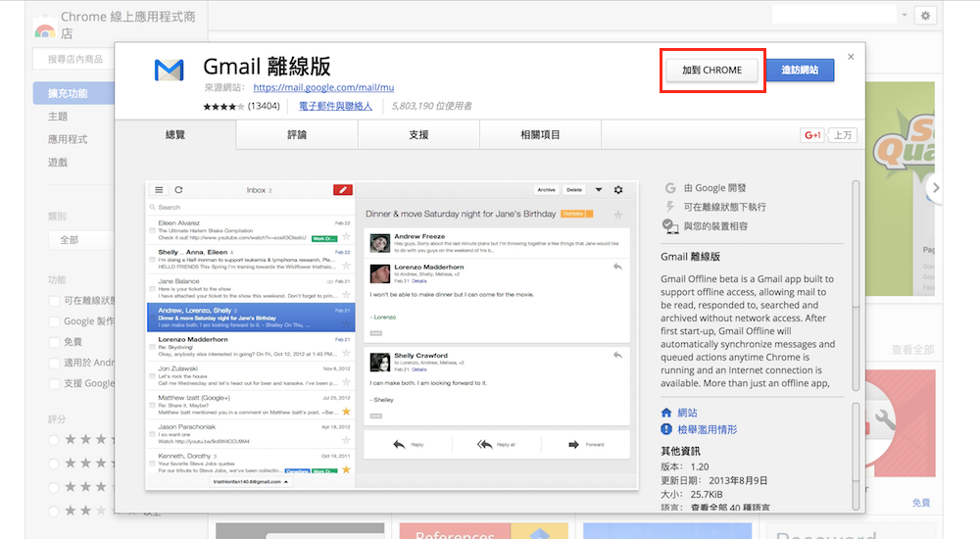Viewport: 980px width, 539px height.
Task: Open the 相關項目 tab
Action: [540, 135]
